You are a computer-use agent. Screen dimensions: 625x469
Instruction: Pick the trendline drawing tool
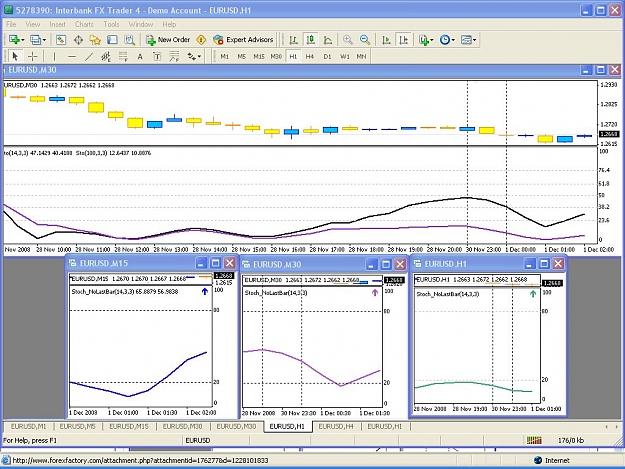pyautogui.click(x=89, y=57)
